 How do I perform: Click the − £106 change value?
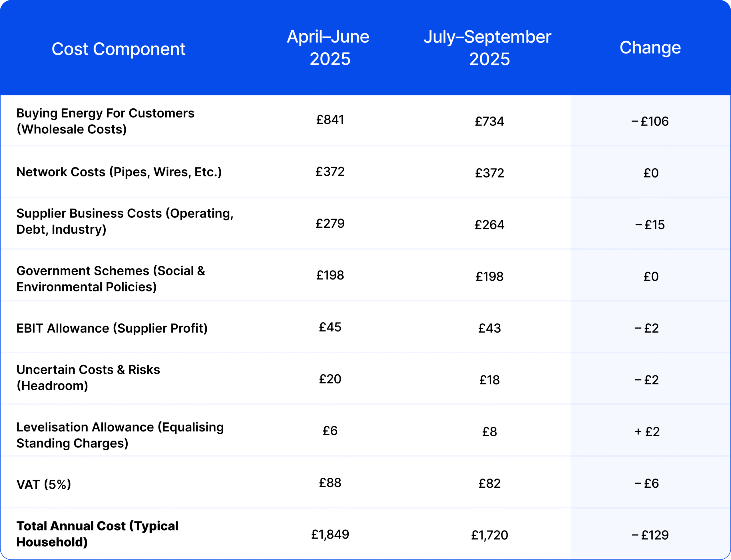tap(650, 121)
